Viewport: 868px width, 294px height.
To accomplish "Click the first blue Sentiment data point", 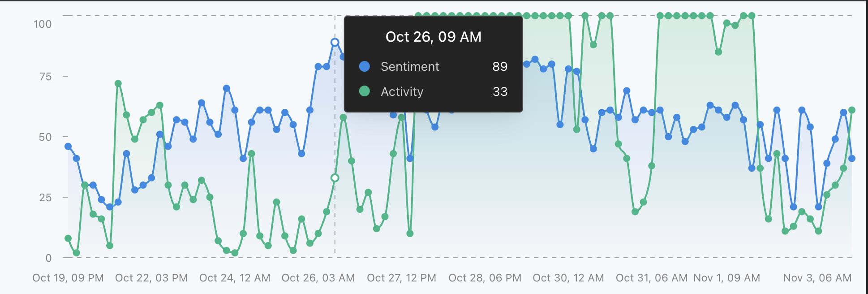I will pyautogui.click(x=68, y=147).
